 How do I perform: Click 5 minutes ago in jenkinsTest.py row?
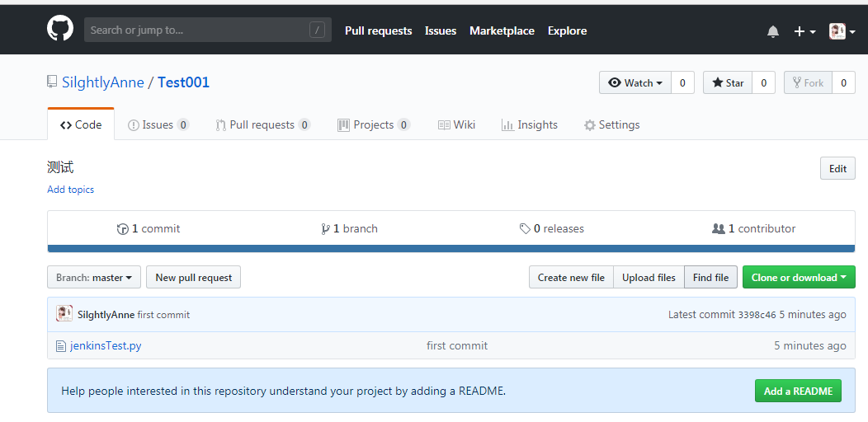tap(810, 345)
